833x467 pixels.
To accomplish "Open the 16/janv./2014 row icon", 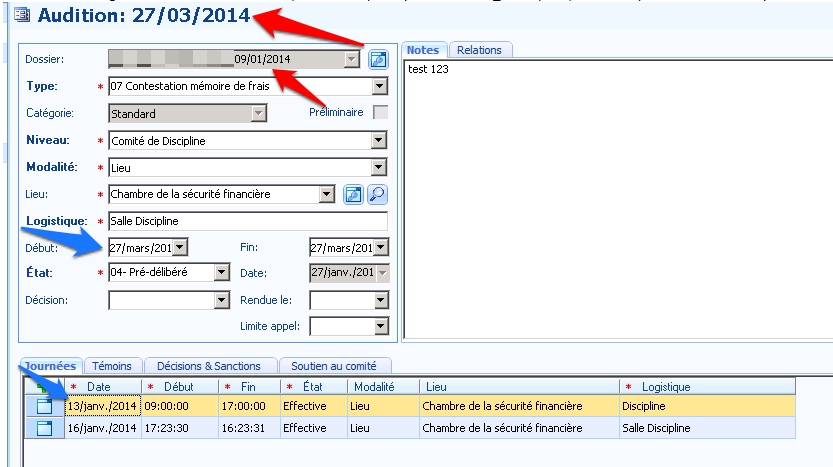I will pos(44,428).
